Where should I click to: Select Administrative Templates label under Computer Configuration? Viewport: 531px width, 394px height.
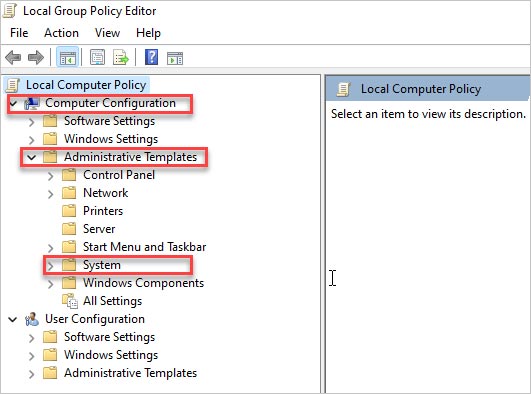pos(130,157)
